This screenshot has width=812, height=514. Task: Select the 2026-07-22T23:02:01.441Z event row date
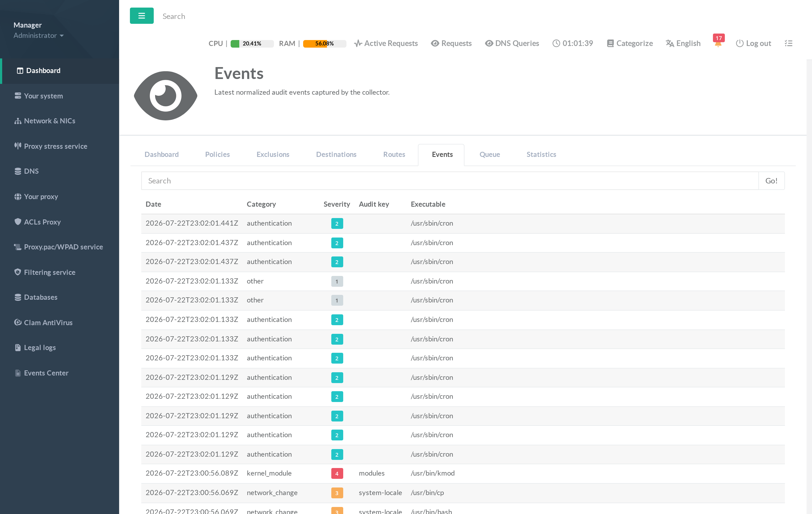point(192,223)
